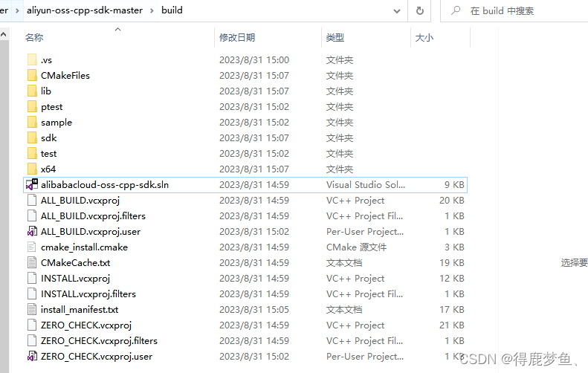588x373 pixels.
Task: Select the install_manifest.txt file name
Action: click(80, 310)
